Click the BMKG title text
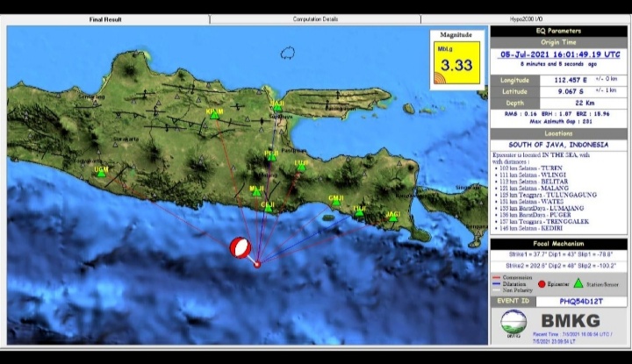632x364 pixels. [x=571, y=321]
